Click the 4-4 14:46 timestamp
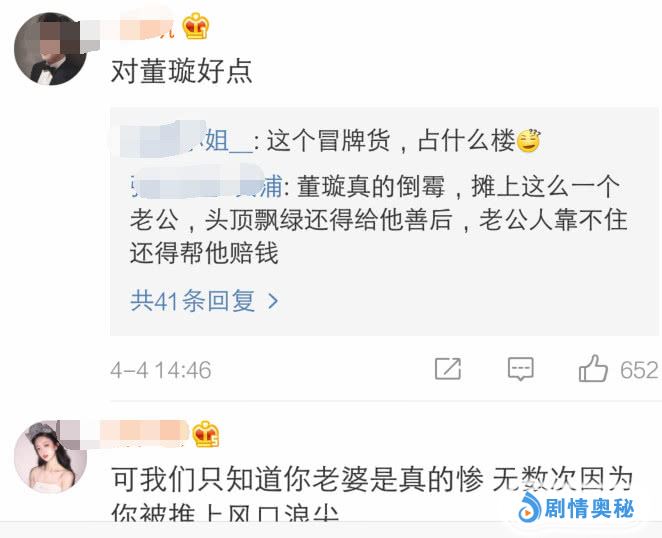The image size is (662, 538). click(161, 370)
